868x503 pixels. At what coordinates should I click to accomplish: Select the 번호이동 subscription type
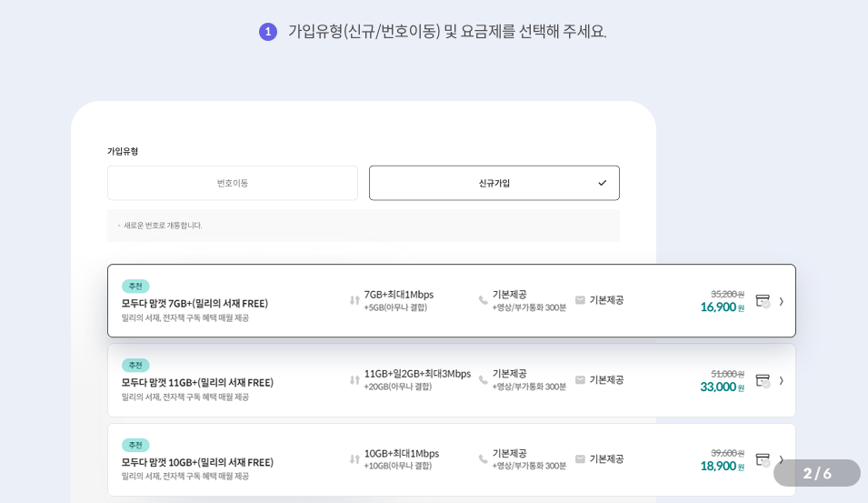point(233,183)
